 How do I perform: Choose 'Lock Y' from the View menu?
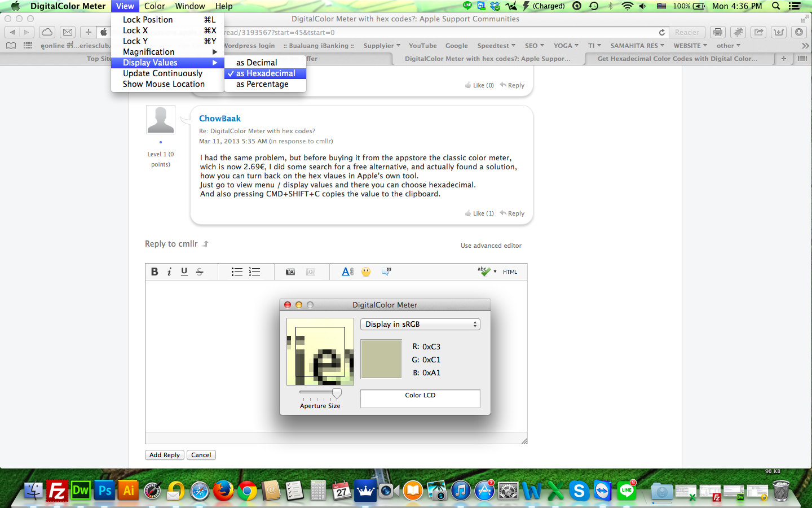click(x=167, y=41)
